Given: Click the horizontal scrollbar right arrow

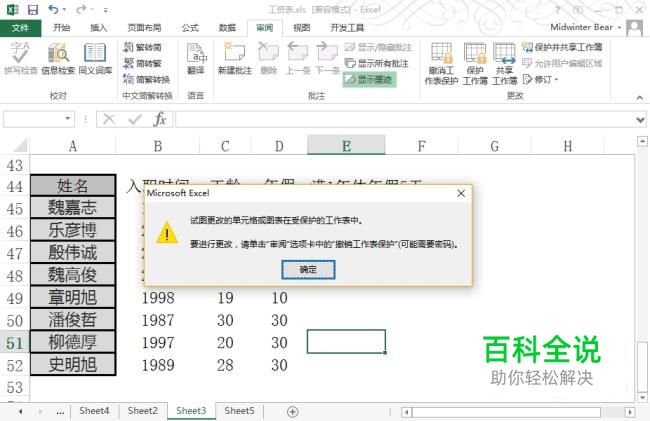Looking at the screenshot, I should [630, 412].
